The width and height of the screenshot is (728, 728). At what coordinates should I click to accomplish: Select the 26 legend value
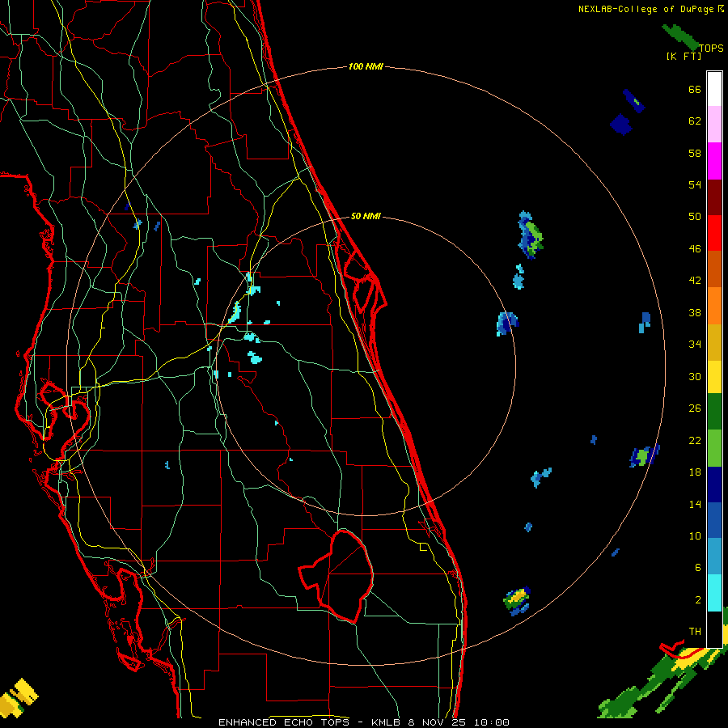click(695, 408)
